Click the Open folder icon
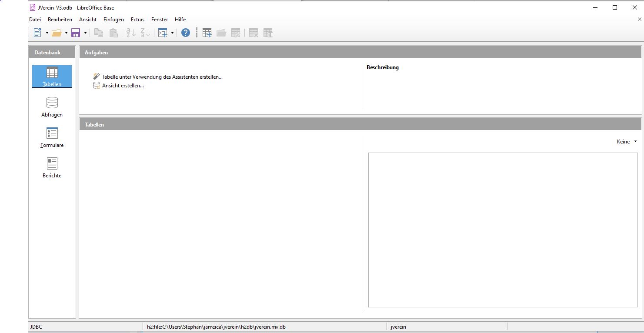 pyautogui.click(x=57, y=33)
